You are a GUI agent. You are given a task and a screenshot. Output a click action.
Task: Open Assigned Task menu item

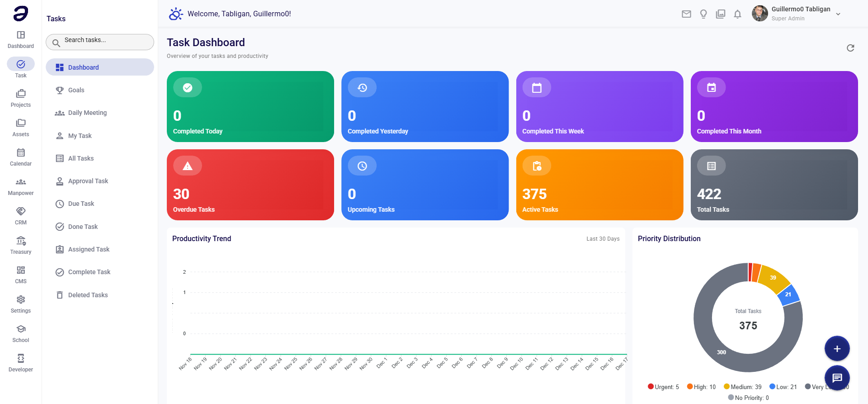tap(100, 249)
